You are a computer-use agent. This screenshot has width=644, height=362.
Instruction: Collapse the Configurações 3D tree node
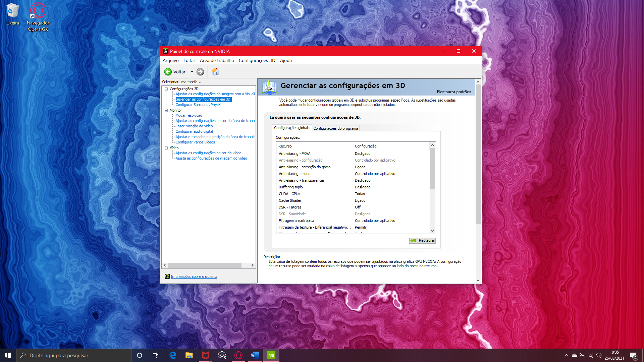pos(166,89)
